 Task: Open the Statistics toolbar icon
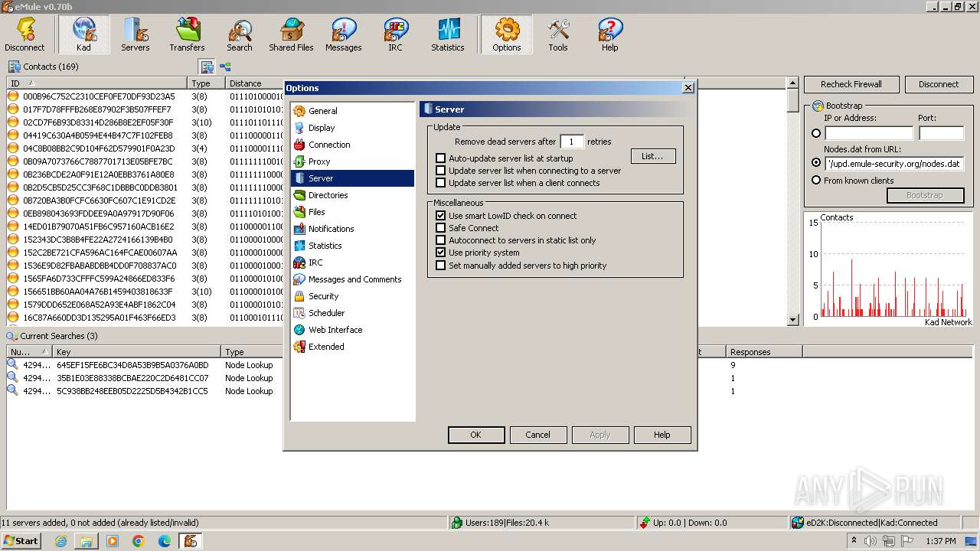448,34
